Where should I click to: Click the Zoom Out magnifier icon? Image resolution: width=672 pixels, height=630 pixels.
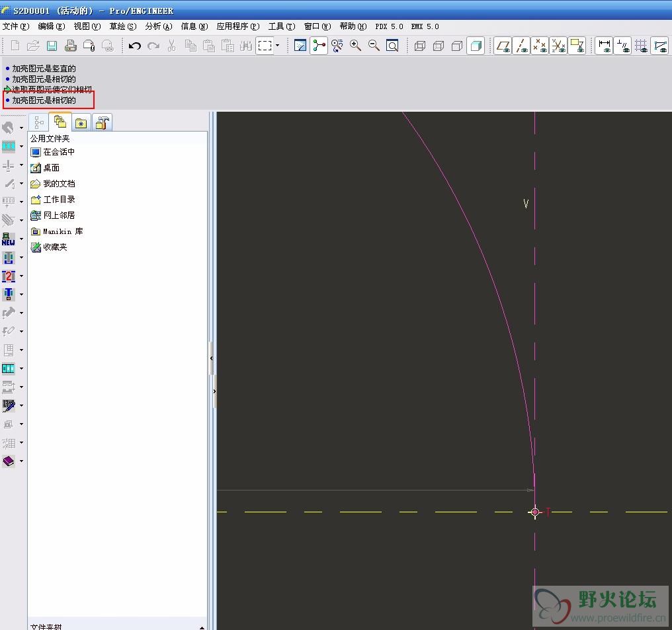[x=374, y=46]
